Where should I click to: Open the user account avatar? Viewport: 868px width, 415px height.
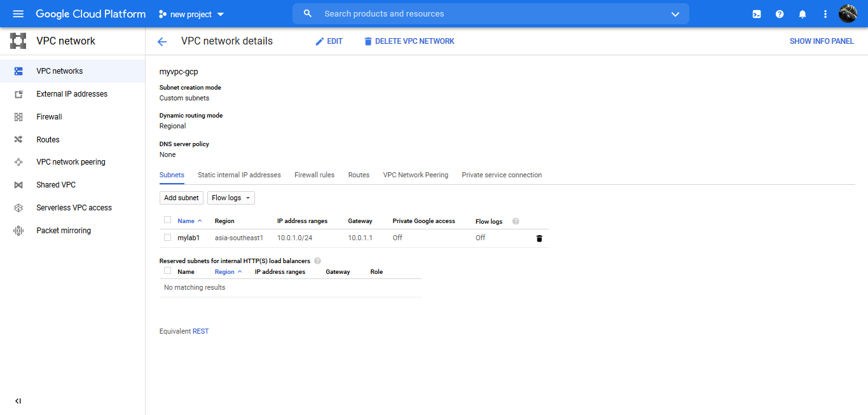848,13
